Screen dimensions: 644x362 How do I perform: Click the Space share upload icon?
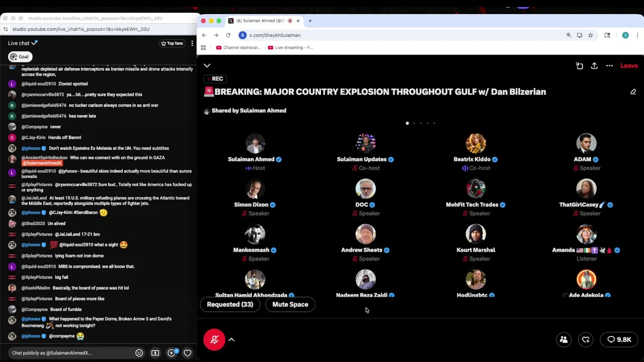pyautogui.click(x=594, y=65)
